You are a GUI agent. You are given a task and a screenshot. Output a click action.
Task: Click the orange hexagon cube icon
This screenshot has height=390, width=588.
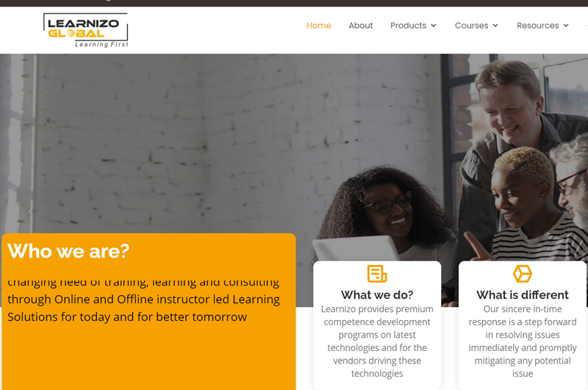[x=523, y=274]
